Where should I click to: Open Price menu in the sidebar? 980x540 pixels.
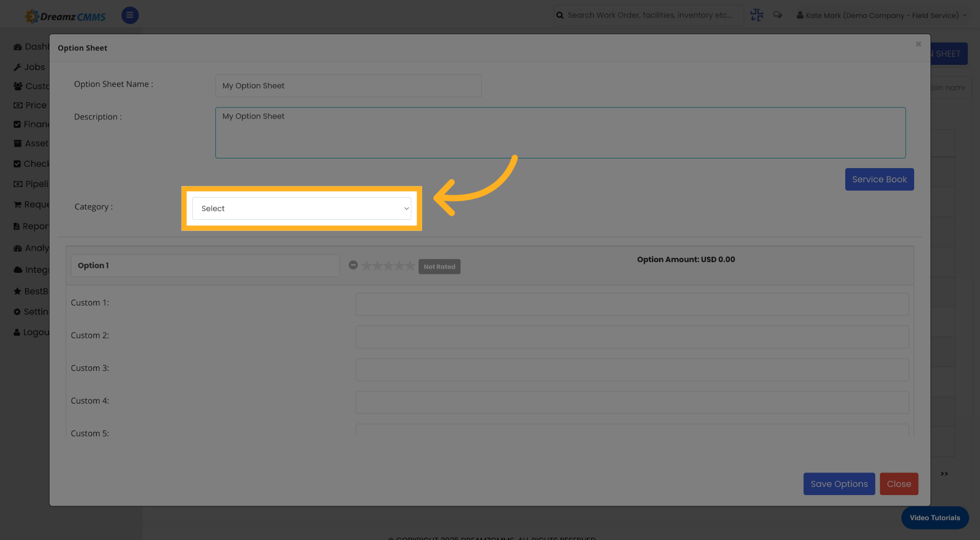pos(31,105)
